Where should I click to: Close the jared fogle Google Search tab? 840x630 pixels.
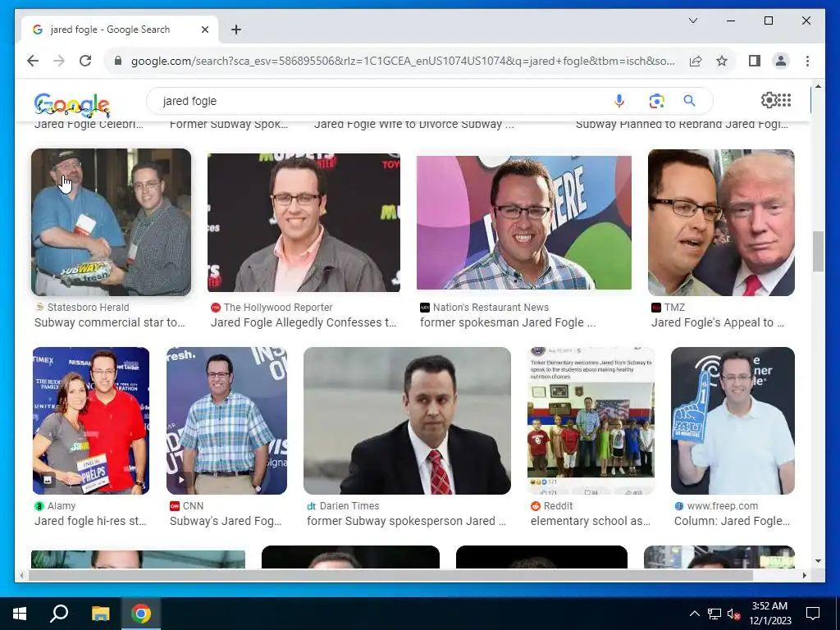pos(204,30)
